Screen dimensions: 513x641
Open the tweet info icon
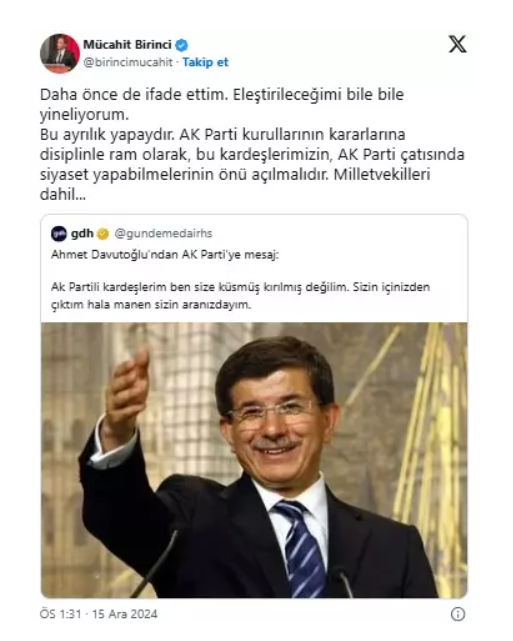[457, 614]
